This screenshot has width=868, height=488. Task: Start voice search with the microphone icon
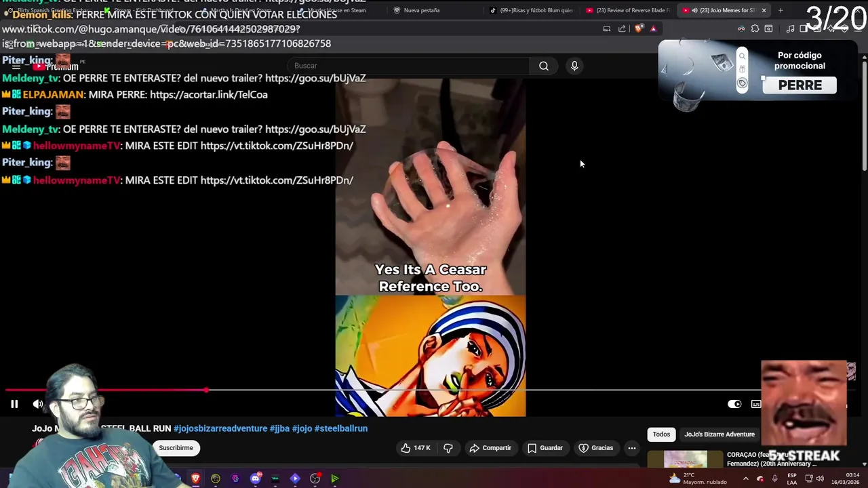pyautogui.click(x=574, y=66)
